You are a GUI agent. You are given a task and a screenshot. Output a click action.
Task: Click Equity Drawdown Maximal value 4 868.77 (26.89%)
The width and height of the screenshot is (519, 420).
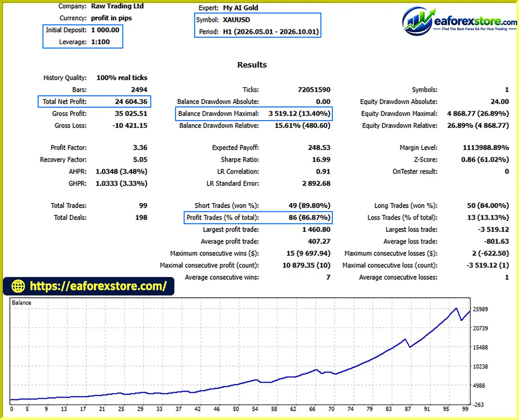point(478,114)
